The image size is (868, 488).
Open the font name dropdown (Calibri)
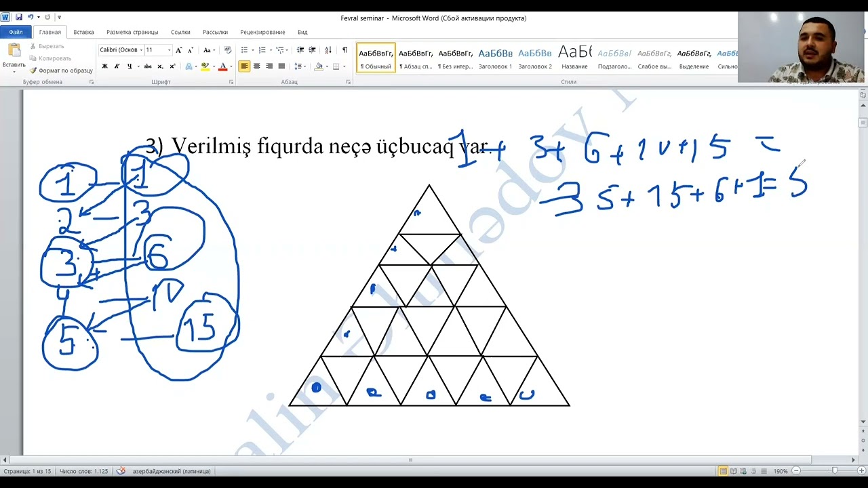[141, 50]
